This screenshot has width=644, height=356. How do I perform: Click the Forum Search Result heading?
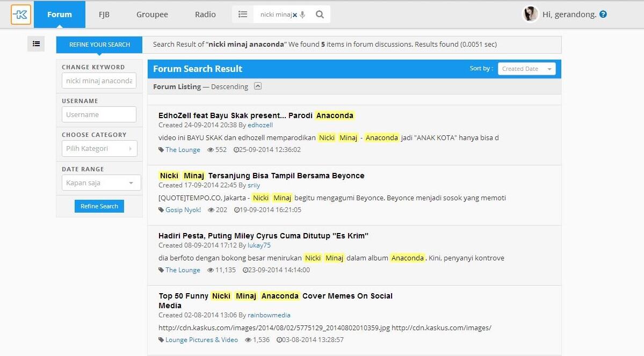198,69
